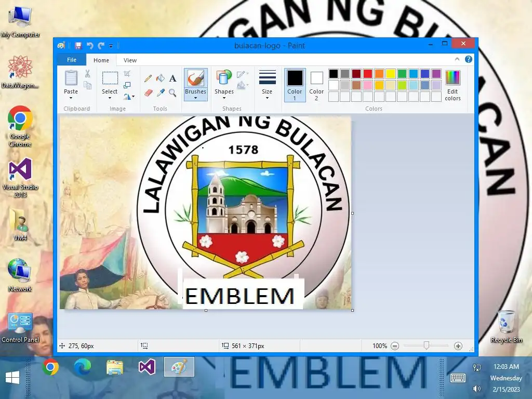532x399 pixels.
Task: Pick the pink color swatch
Action: tap(368, 85)
